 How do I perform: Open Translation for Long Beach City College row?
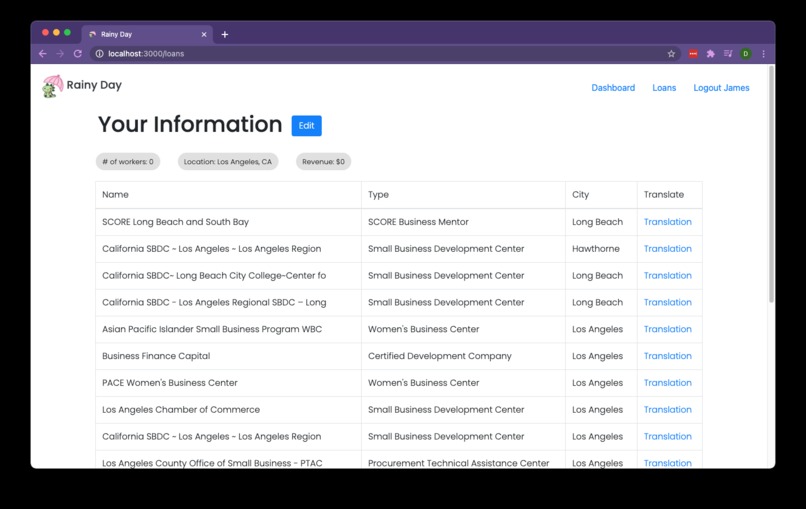click(668, 275)
